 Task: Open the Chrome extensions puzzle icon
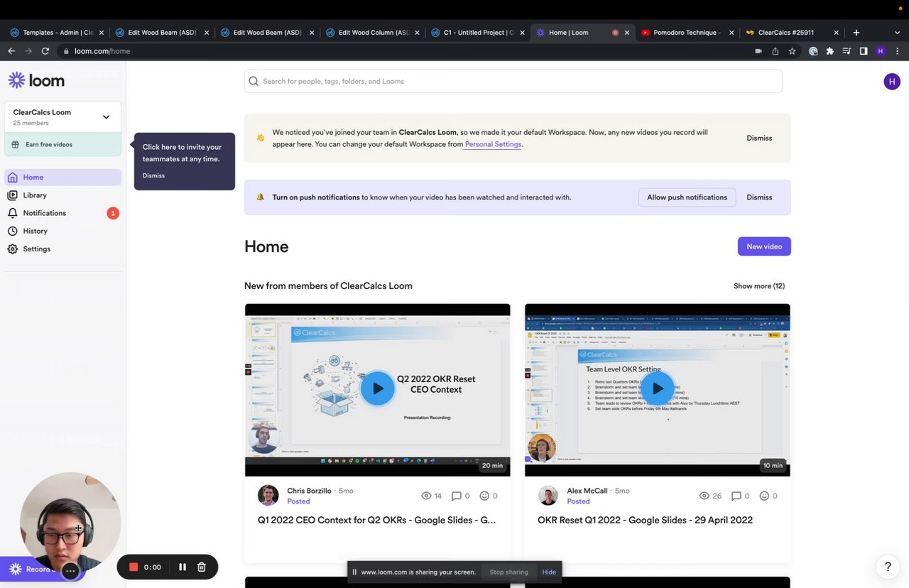point(829,51)
